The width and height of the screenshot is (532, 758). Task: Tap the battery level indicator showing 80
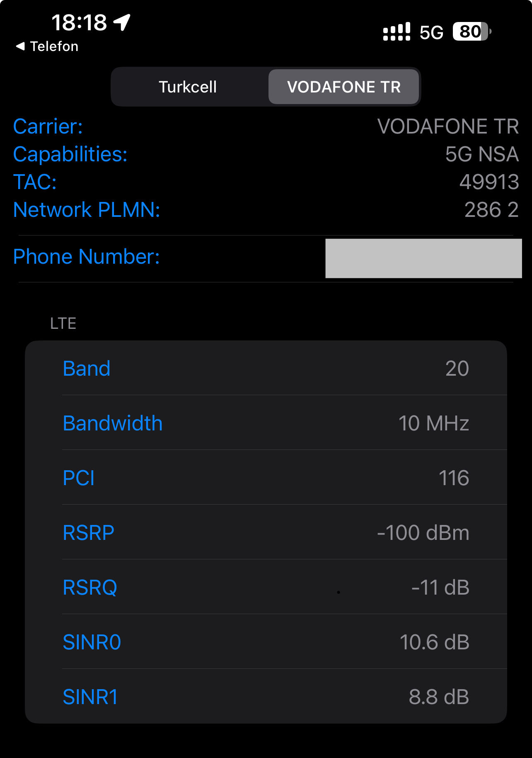coord(472,32)
